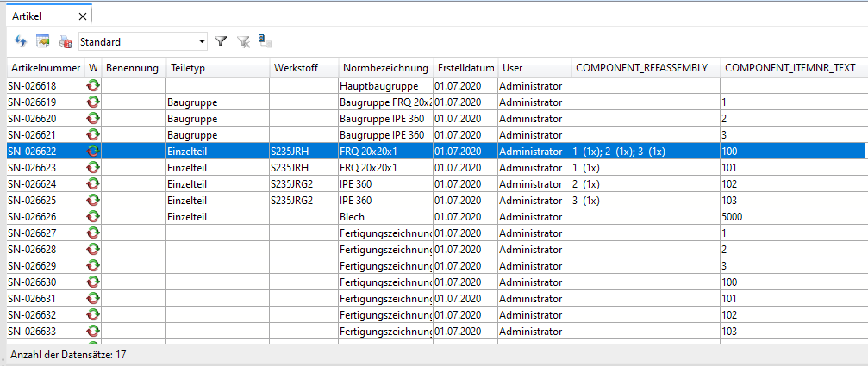Click the image view toolbar icon

coord(42,41)
